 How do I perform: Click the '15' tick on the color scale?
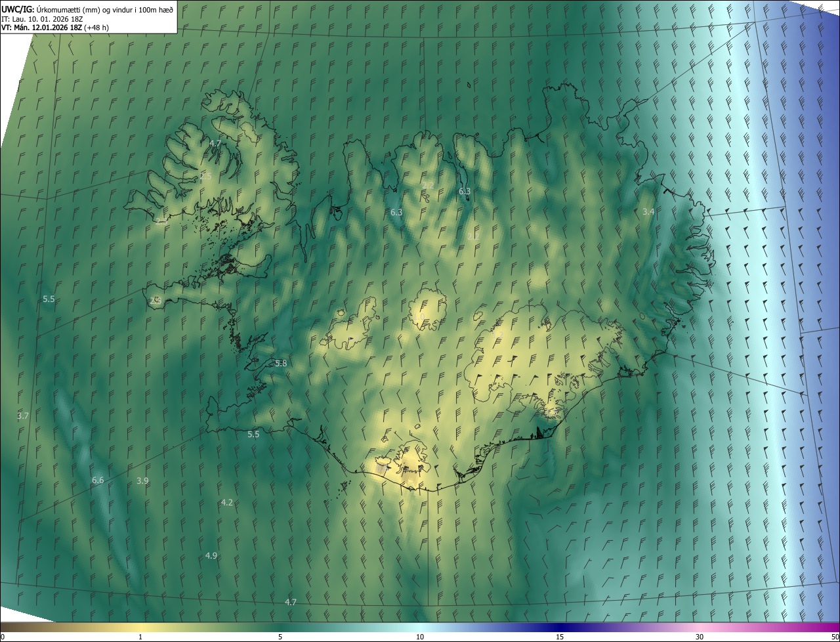(560, 637)
